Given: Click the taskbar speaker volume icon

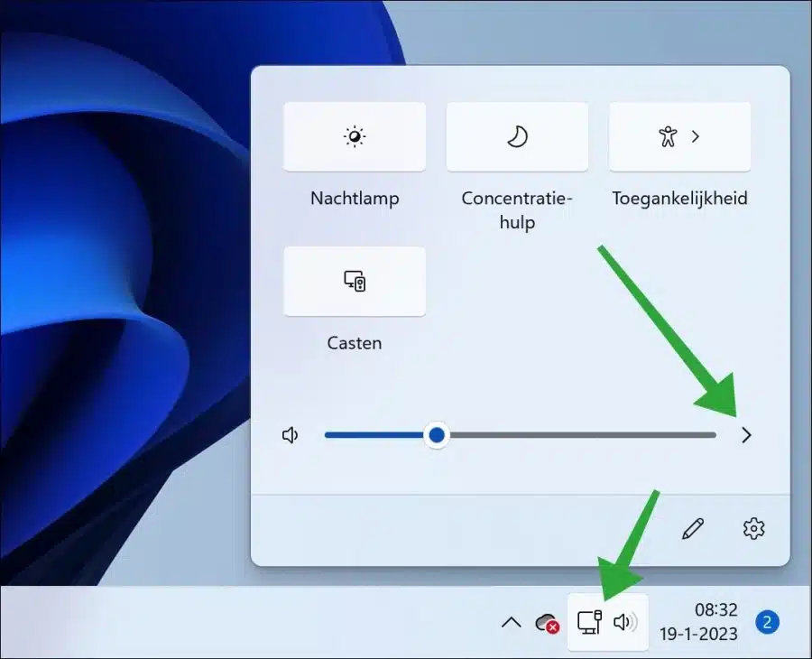Looking at the screenshot, I should tap(625, 622).
